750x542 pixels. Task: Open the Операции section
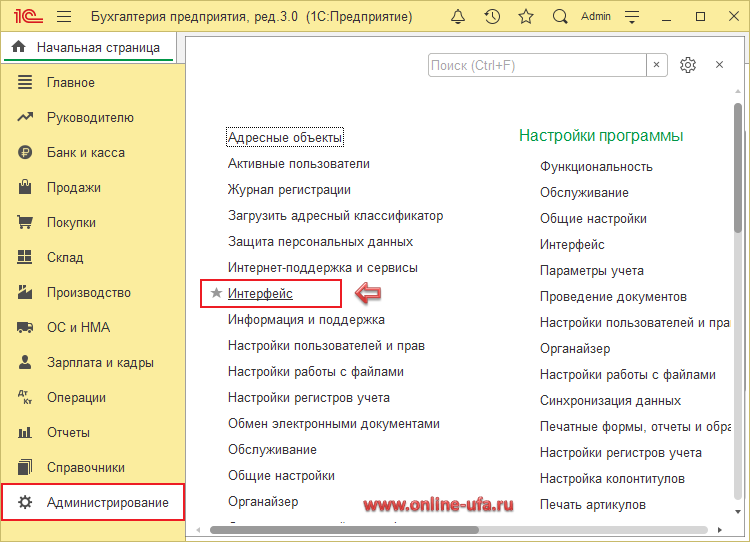[x=77, y=398]
